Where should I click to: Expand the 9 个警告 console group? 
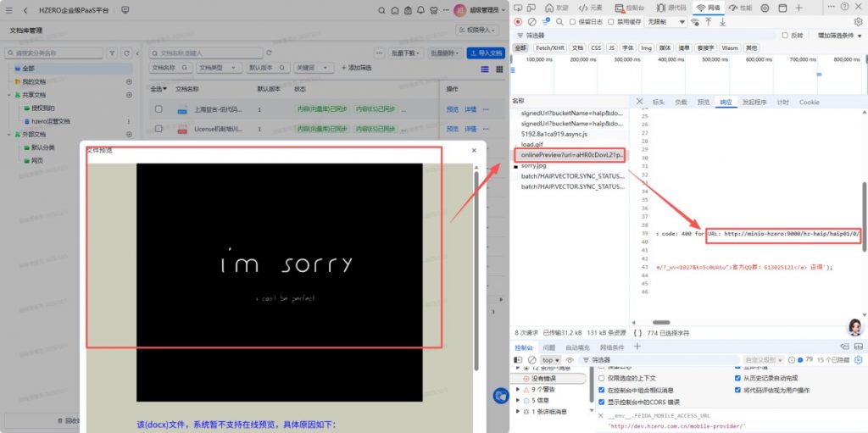click(518, 389)
